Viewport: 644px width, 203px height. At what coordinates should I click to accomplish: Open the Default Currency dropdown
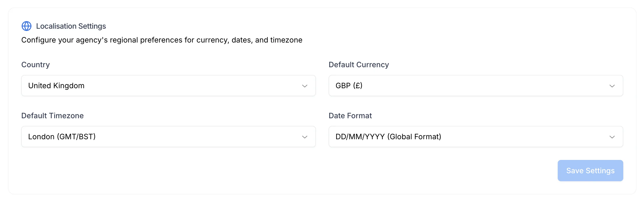pyautogui.click(x=475, y=86)
